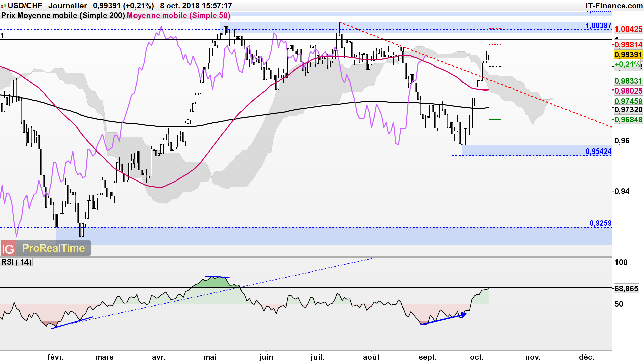Screen dimensions: 644x362
Task: Click the août time axis label
Action: point(371,357)
